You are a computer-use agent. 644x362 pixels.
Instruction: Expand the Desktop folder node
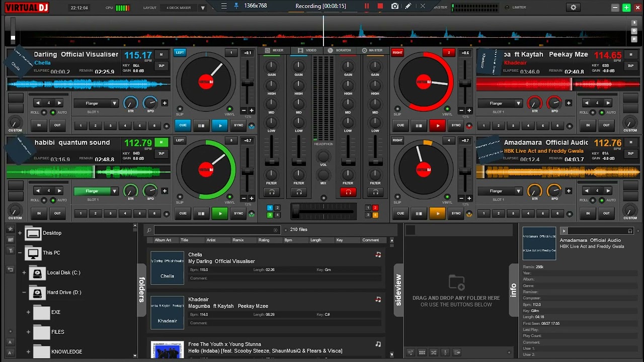(x=20, y=233)
